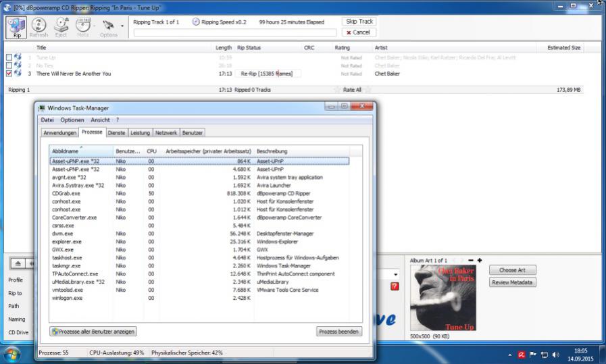Uncheck track 3 There Will Never Be Another You
606x364 pixels.
click(x=9, y=74)
